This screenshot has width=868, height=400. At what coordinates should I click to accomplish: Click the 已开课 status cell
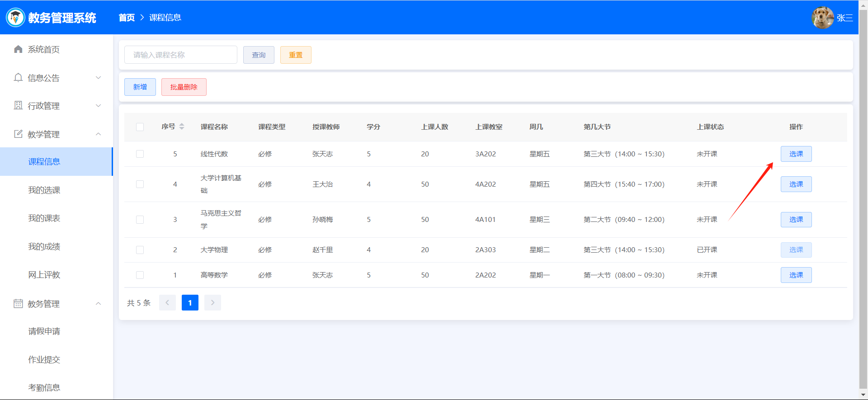coord(707,250)
